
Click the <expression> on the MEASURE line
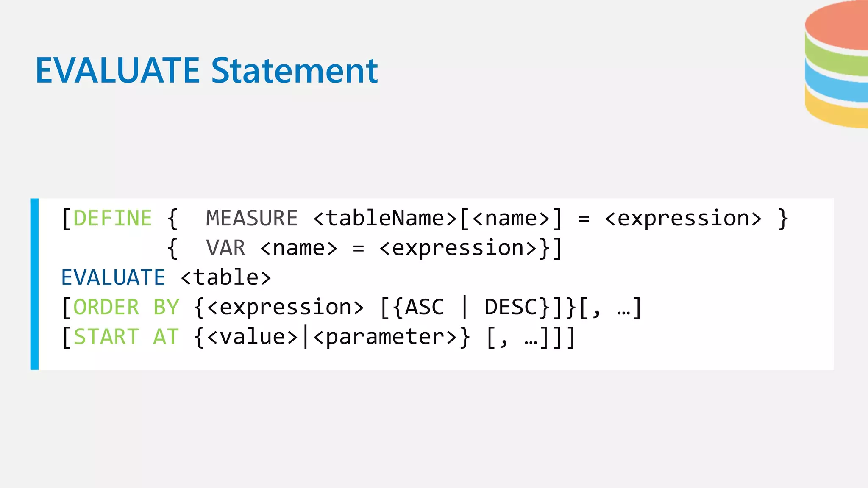coord(683,219)
